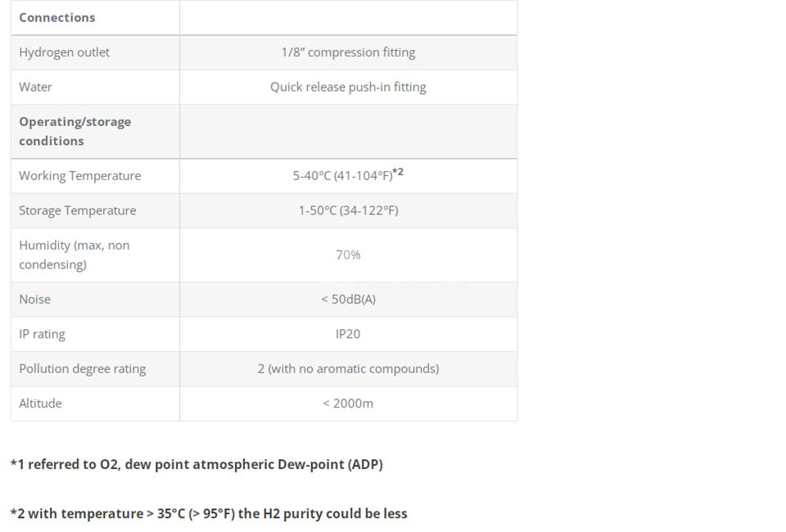Select the Noise row label

pos(35,299)
